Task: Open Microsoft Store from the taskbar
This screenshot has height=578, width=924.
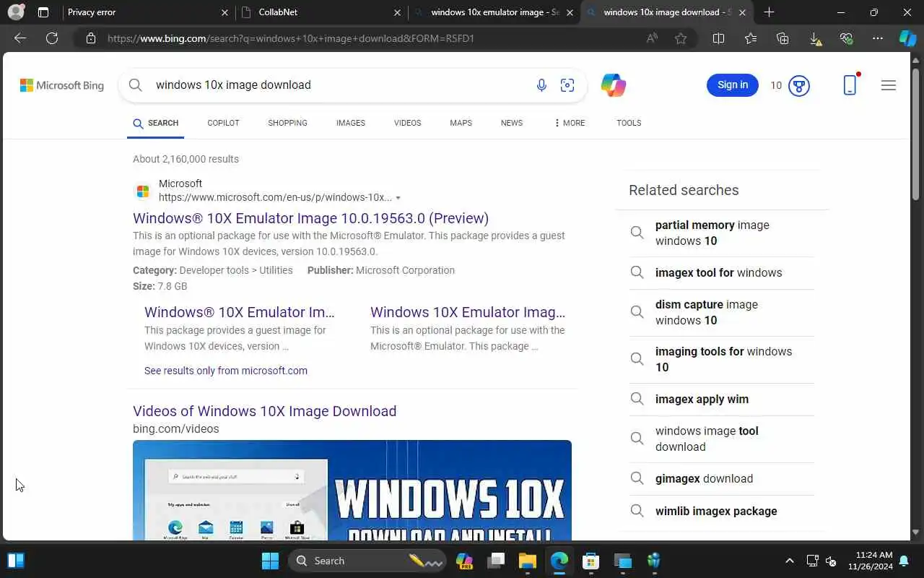Action: pyautogui.click(x=591, y=561)
